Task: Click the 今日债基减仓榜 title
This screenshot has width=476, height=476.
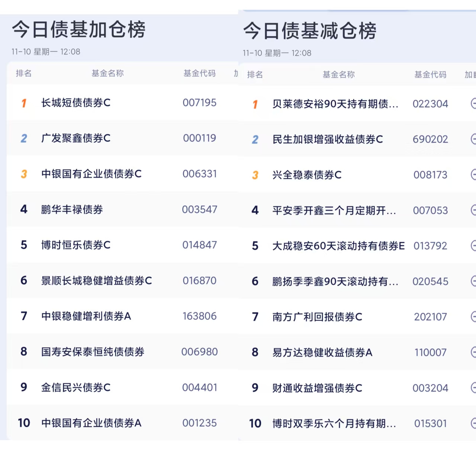Action: (310, 31)
